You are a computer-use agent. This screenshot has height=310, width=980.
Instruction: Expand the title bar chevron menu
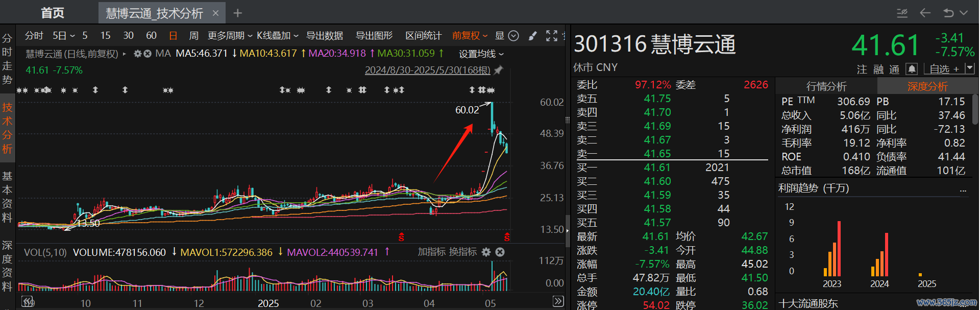(964, 13)
